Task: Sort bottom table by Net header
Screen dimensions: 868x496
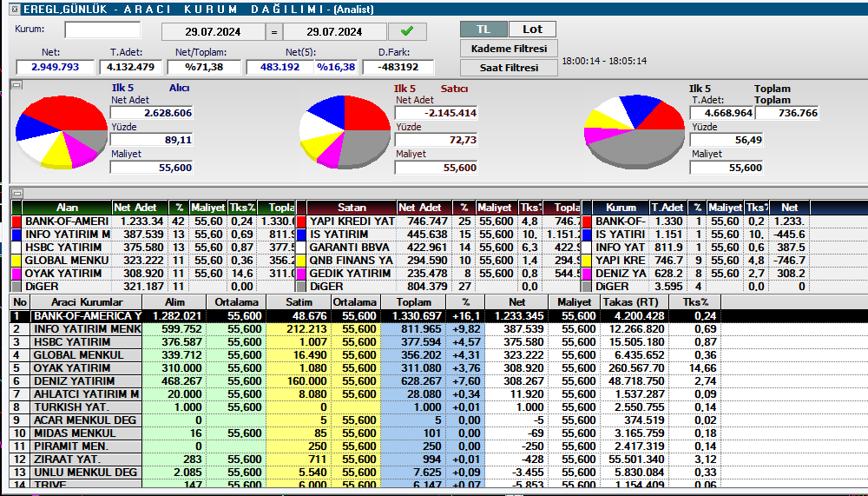Action: pyautogui.click(x=516, y=302)
